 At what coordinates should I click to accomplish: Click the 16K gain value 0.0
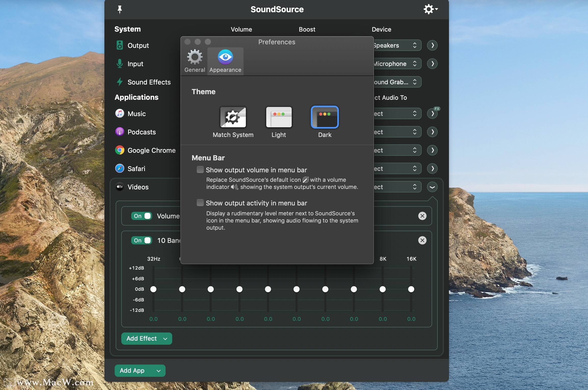[411, 319]
